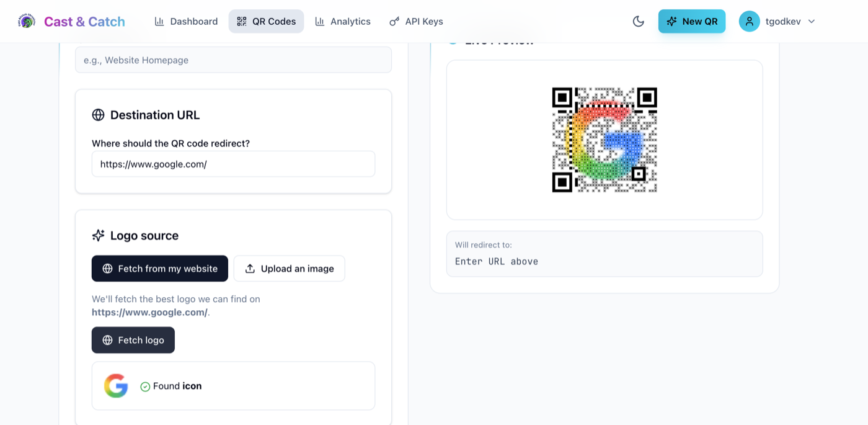Open the Cast & Catch home link
Viewport: 868px width, 425px height.
click(84, 22)
